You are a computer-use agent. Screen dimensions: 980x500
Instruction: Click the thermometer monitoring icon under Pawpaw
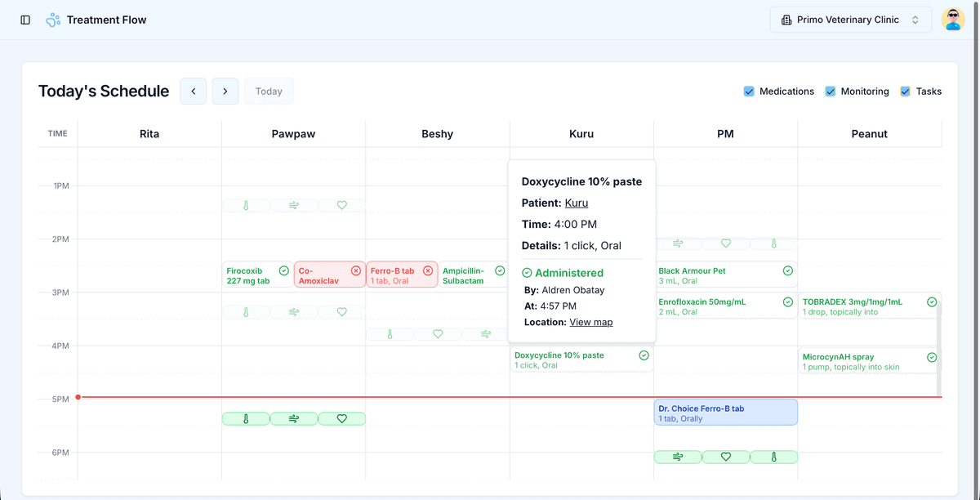tap(246, 205)
